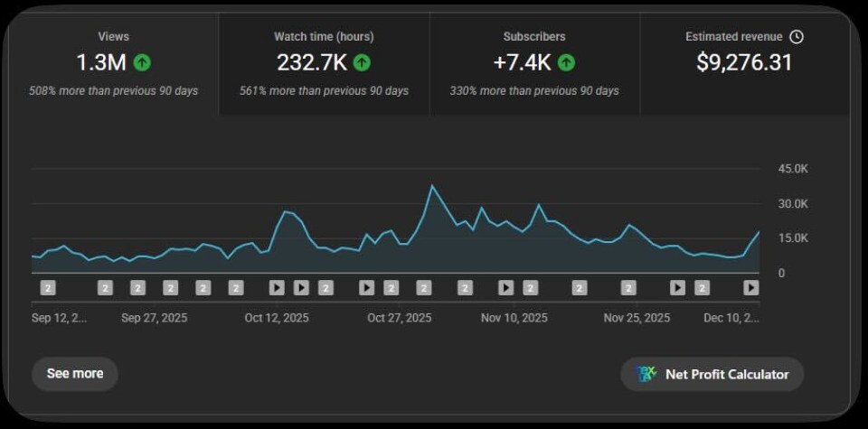Click the "2" marker above Oct 27, 2025

coord(392,287)
